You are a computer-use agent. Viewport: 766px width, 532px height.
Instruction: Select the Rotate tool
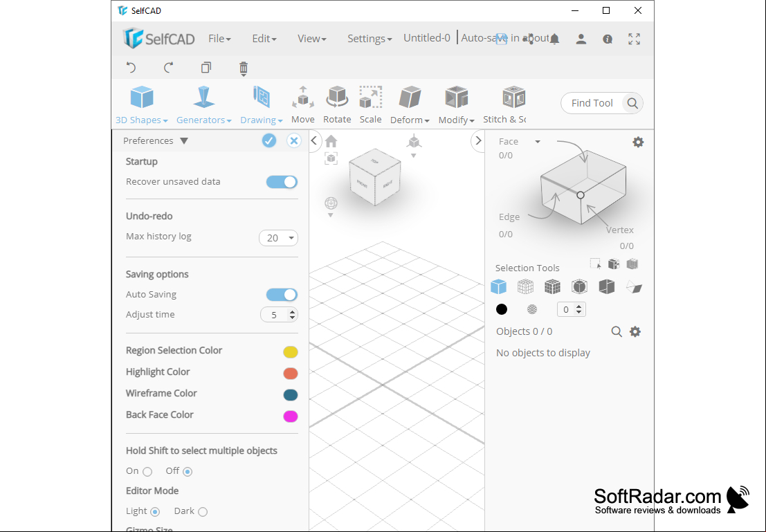pos(337,104)
